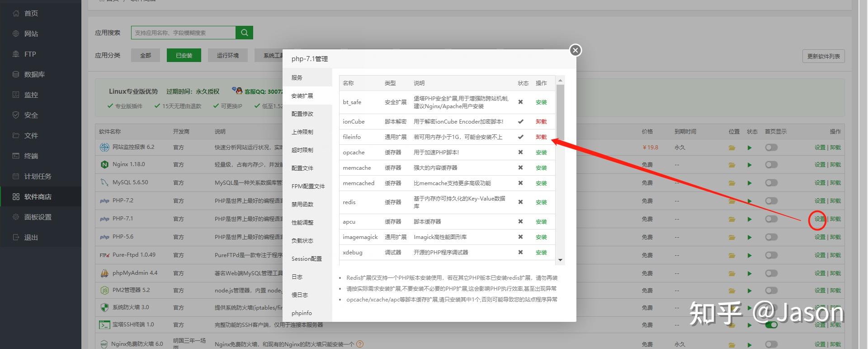
Task: Click the monitor icon beside 监控
Action: (16, 95)
